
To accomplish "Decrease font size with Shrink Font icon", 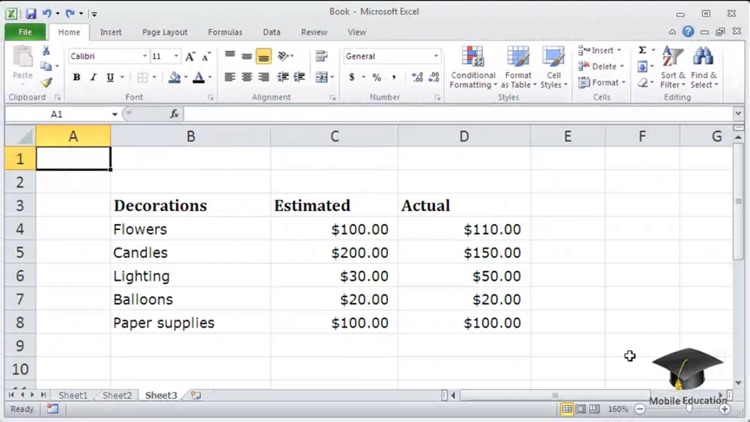I will click(206, 56).
